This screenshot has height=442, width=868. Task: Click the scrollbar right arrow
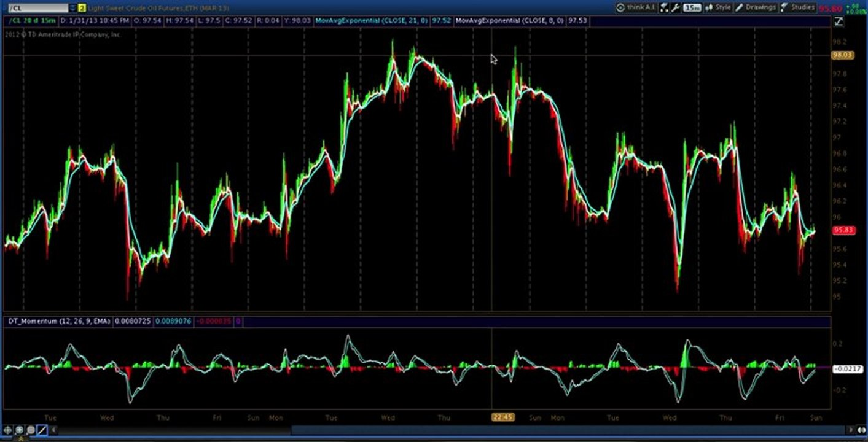point(851,430)
